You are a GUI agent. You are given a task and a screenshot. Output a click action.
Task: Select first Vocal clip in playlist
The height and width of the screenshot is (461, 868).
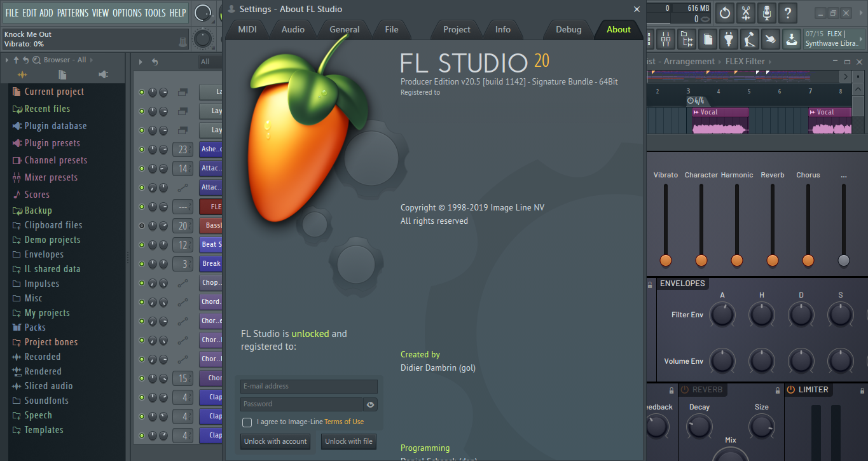click(x=720, y=120)
